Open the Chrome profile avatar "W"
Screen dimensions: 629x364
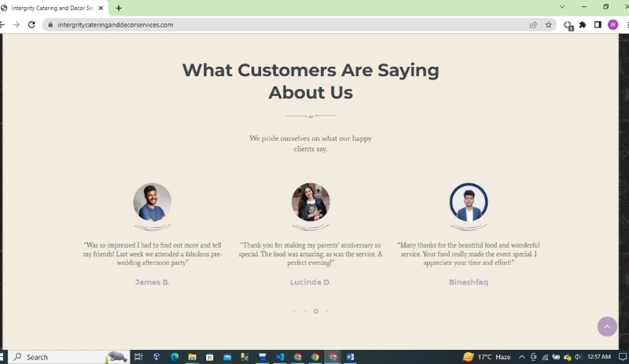tap(612, 25)
